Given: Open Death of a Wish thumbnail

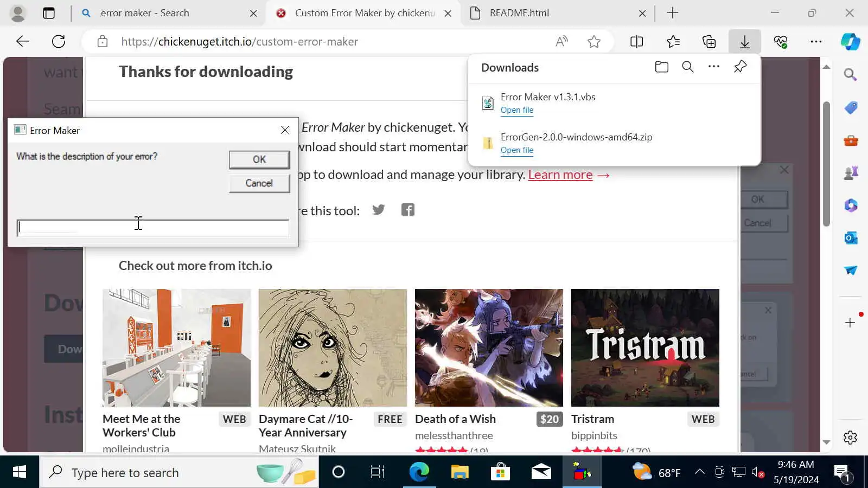Looking at the screenshot, I should point(489,348).
